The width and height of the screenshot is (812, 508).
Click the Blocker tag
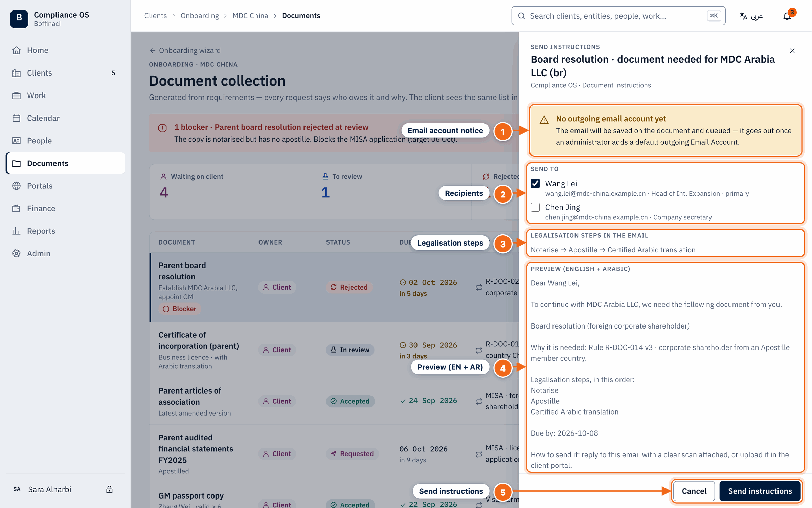tap(180, 309)
